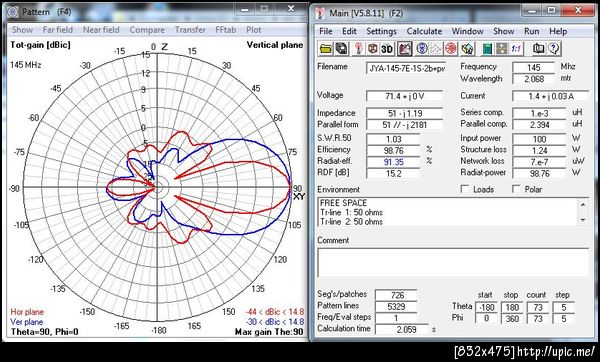This screenshot has width=600, height=362.
Task: Click the Structure loss value 1.24
Action: 539,150
